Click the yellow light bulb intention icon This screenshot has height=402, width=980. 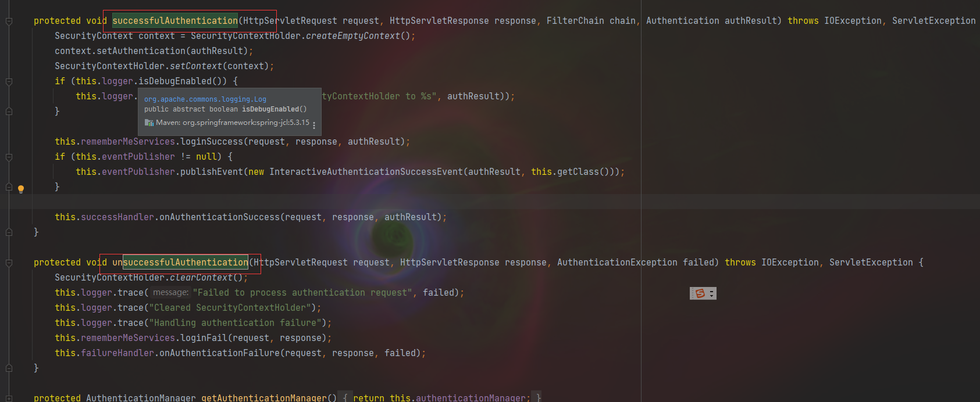click(x=21, y=189)
